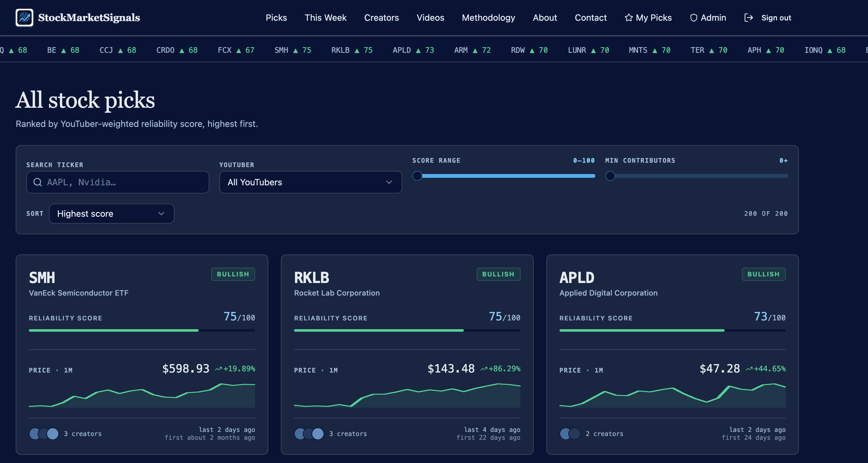Click RDW 70 in the ticker tape
The image size is (868, 463).
pyautogui.click(x=529, y=50)
